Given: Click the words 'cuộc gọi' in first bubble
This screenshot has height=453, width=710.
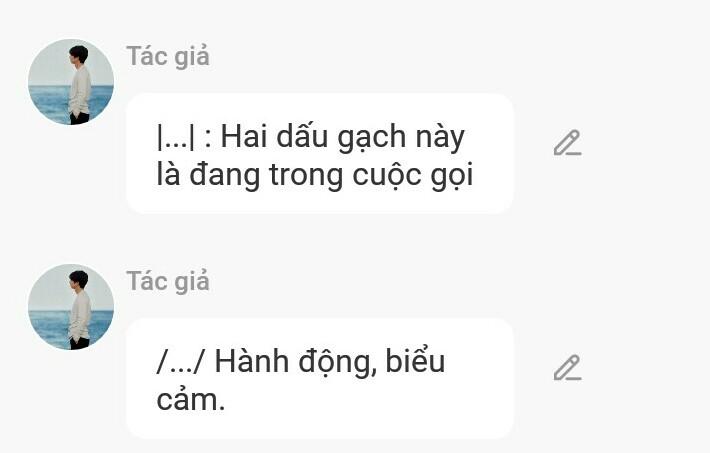Looking at the screenshot, I should [413, 176].
